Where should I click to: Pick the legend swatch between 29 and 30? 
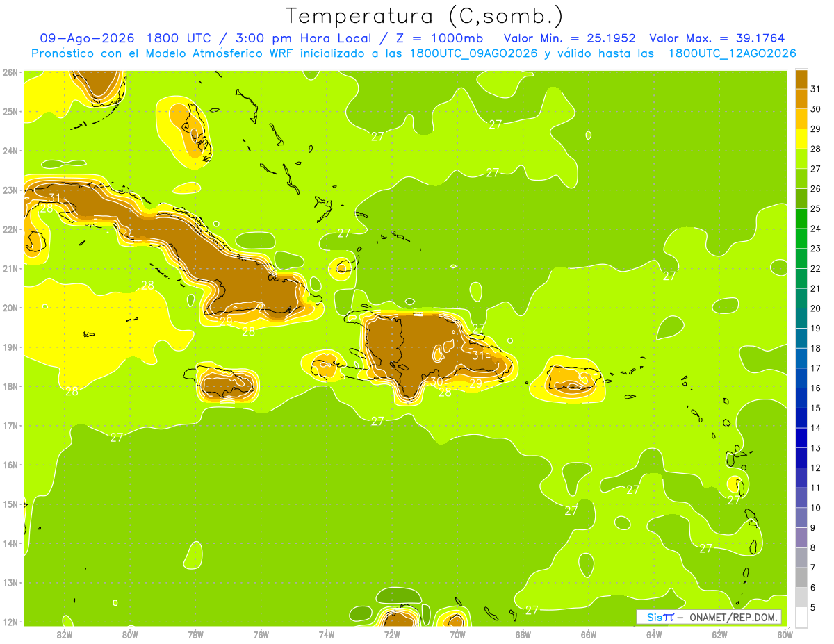point(801,119)
